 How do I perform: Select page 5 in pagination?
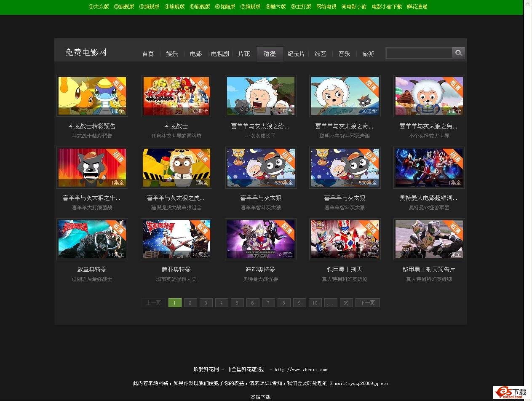point(237,302)
